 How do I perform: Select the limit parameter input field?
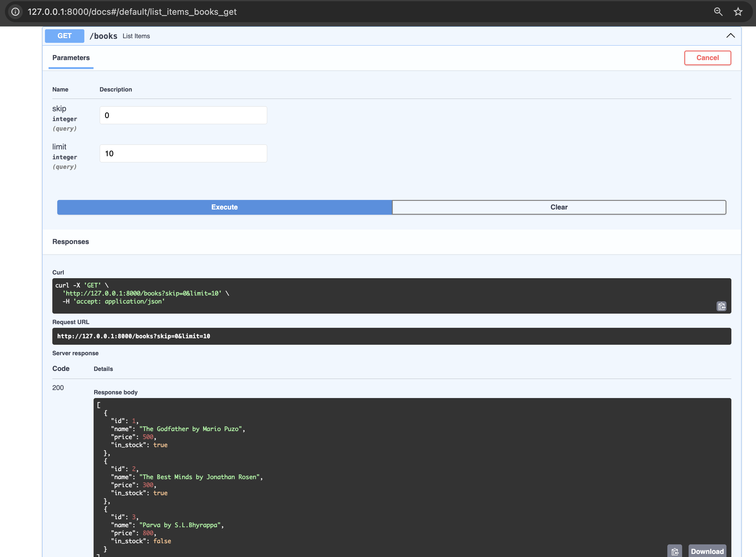183,153
